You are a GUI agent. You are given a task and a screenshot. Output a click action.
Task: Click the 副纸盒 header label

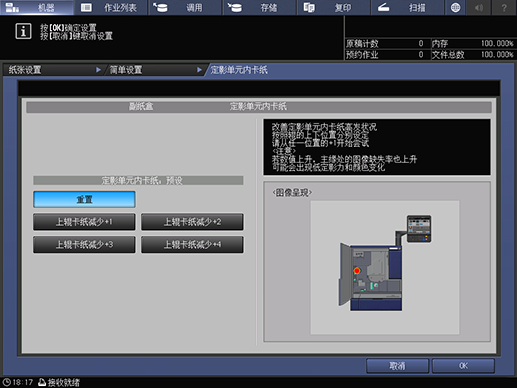click(x=141, y=107)
